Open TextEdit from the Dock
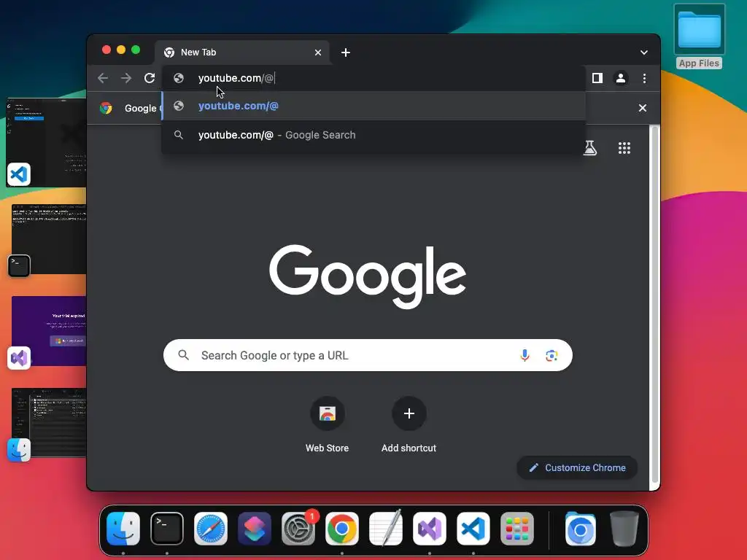The width and height of the screenshot is (747, 560). (x=386, y=529)
